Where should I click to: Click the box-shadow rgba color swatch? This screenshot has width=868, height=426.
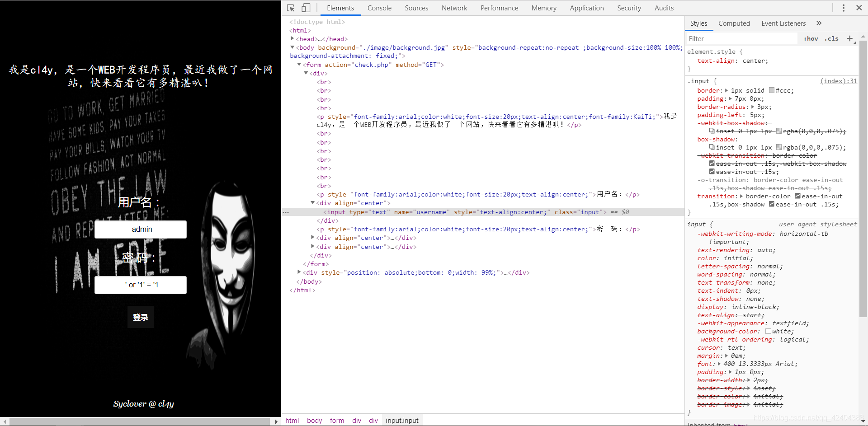click(779, 147)
